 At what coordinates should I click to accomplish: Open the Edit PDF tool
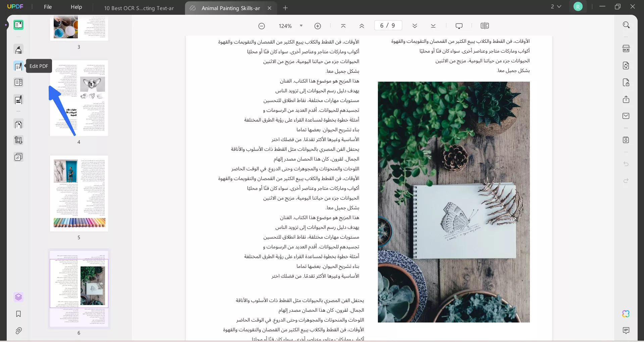(x=18, y=66)
